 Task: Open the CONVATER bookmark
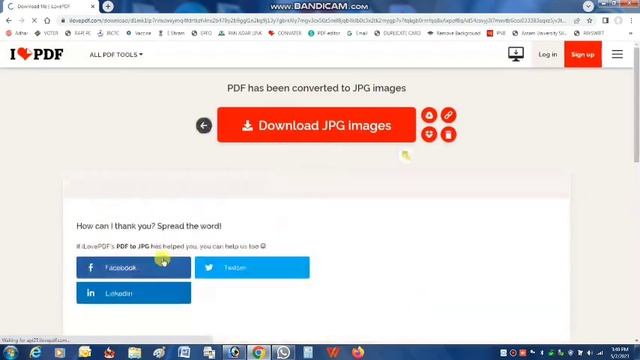point(285,33)
